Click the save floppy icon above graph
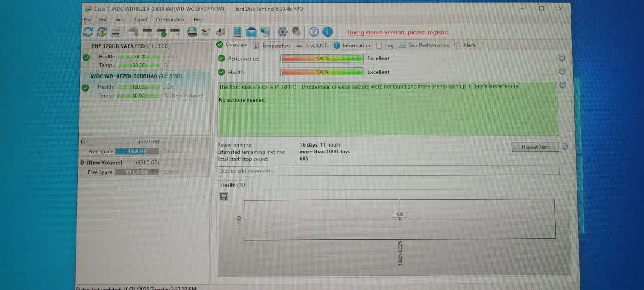This screenshot has height=290, width=644. (x=224, y=197)
